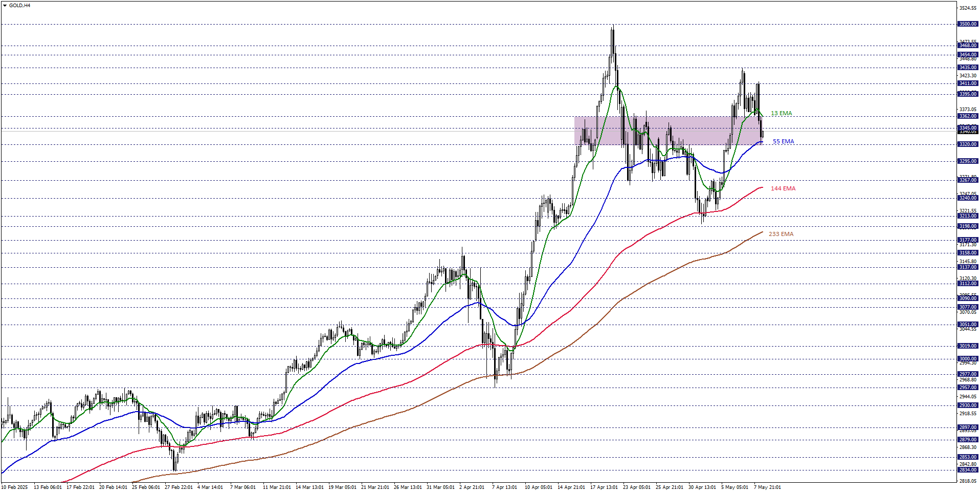This screenshot has width=980, height=493.
Task: Click the 144 EMA label
Action: pos(783,188)
